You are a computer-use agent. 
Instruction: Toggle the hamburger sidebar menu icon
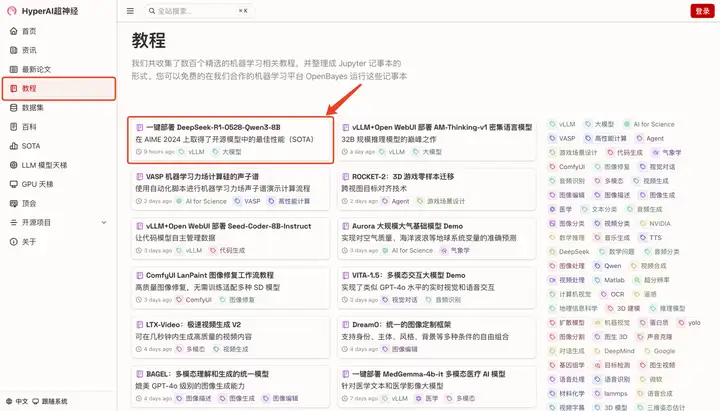pos(130,11)
